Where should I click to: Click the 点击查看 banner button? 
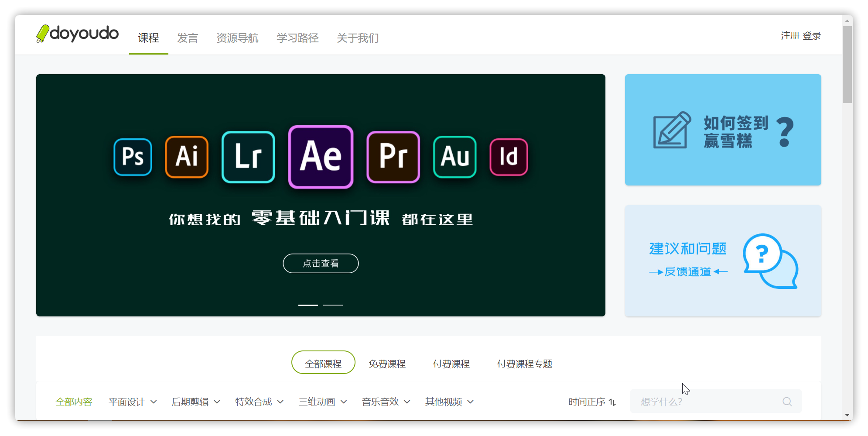[x=321, y=263]
